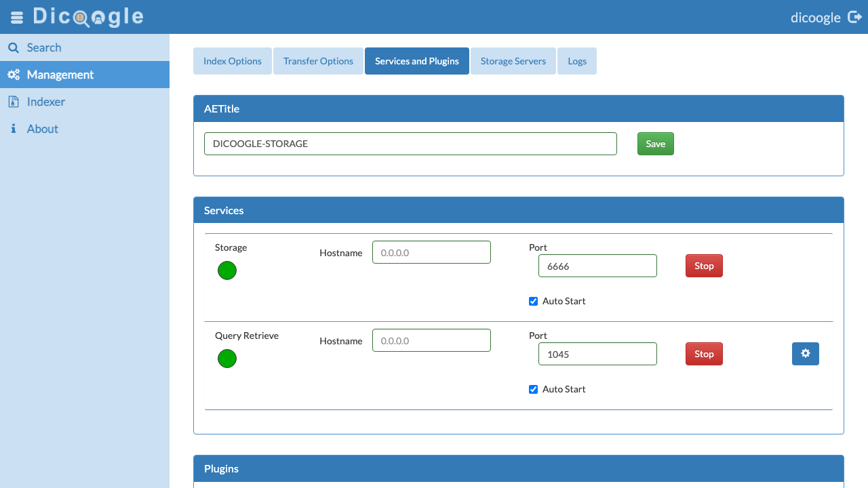Click the Management gears icon in sidebar

click(x=14, y=75)
